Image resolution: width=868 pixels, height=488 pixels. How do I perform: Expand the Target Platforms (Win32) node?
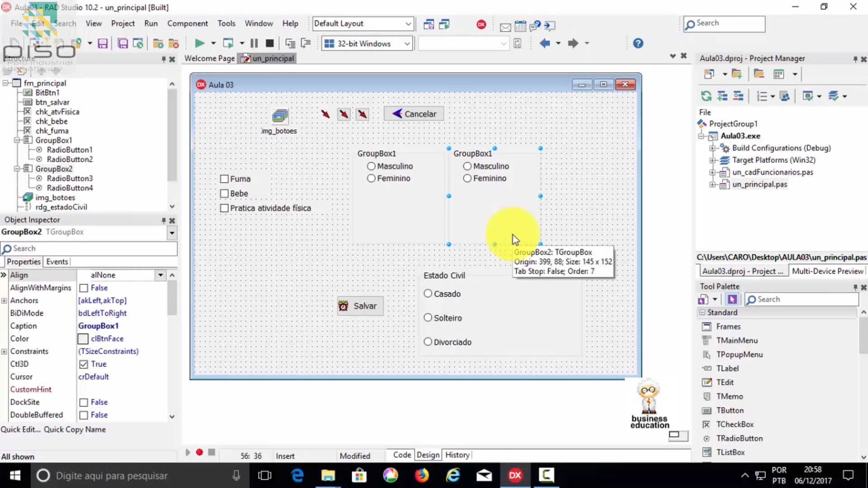(x=713, y=160)
